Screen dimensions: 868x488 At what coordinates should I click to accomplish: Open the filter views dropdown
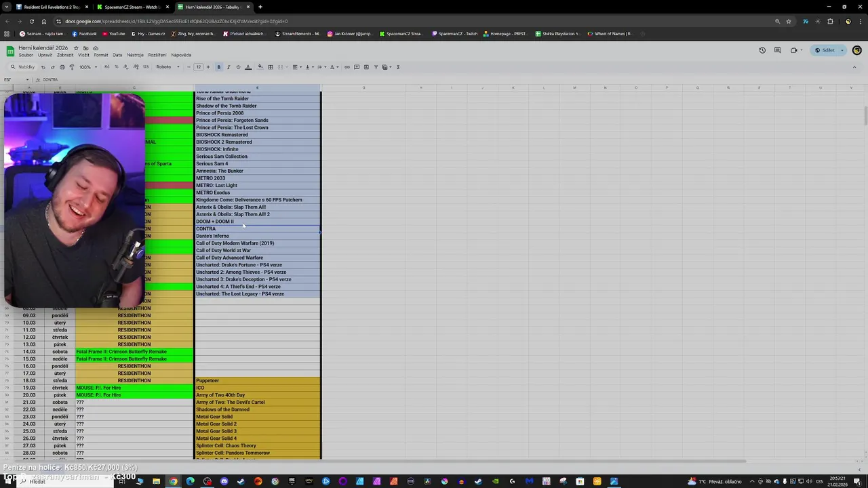tap(387, 67)
